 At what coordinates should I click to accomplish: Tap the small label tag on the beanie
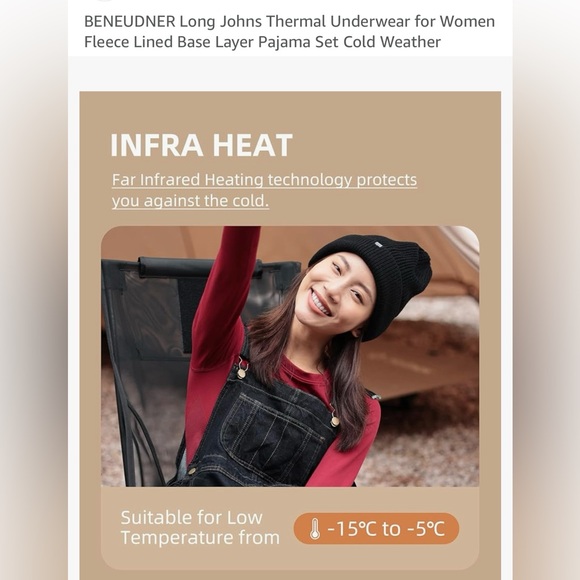[378, 244]
